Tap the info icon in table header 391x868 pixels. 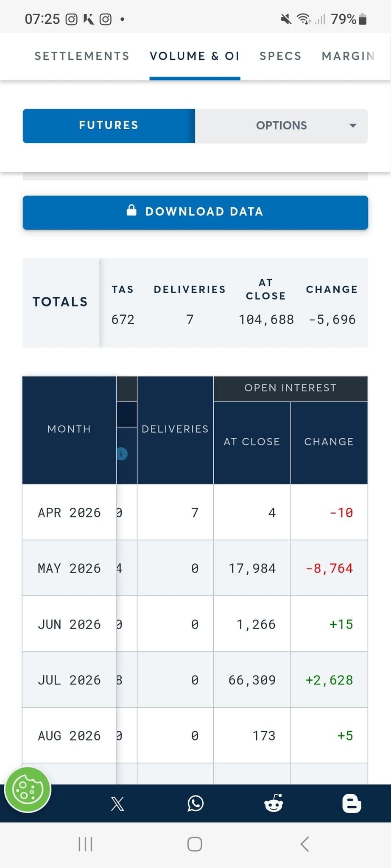point(122,454)
